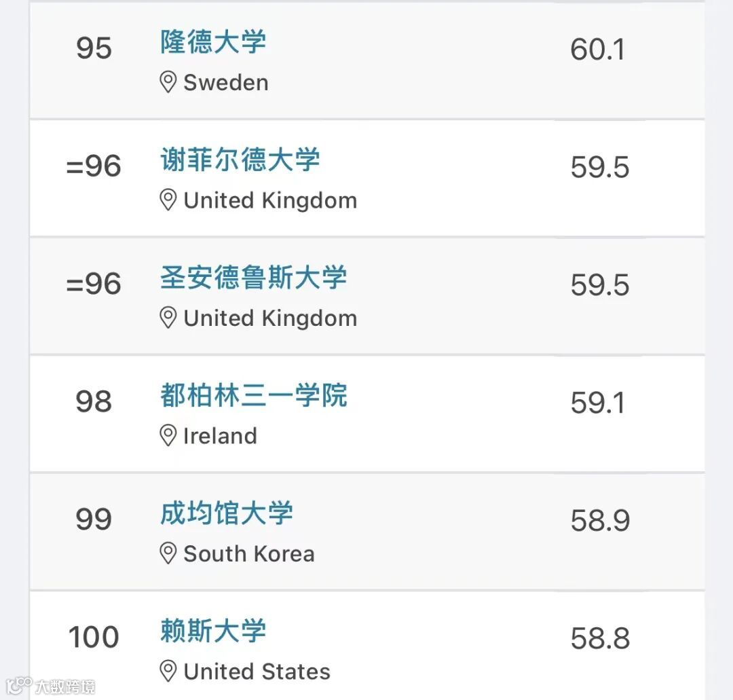Screen dimensions: 733x700
Task: Click the score 60.1 for rank 95
Action: pyautogui.click(x=597, y=50)
